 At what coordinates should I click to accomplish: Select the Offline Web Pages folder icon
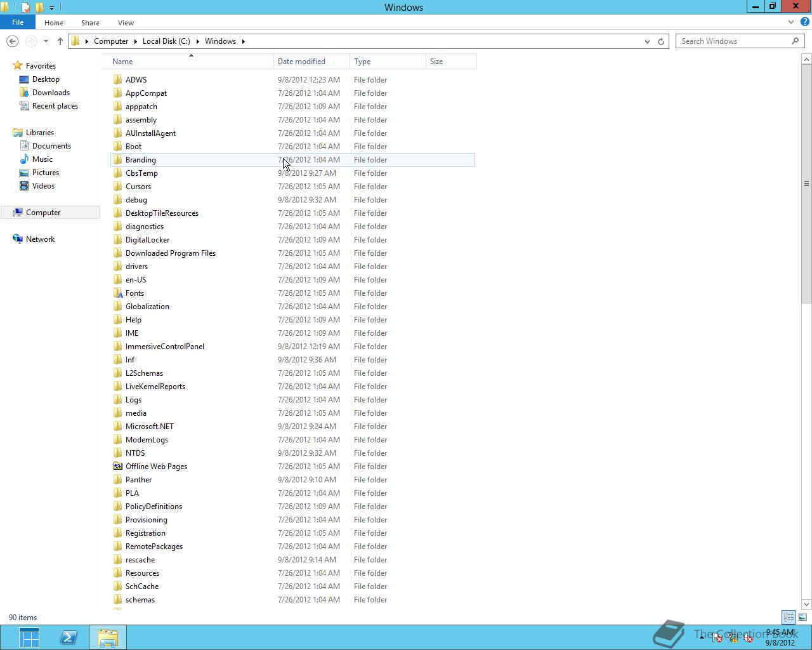[117, 467]
